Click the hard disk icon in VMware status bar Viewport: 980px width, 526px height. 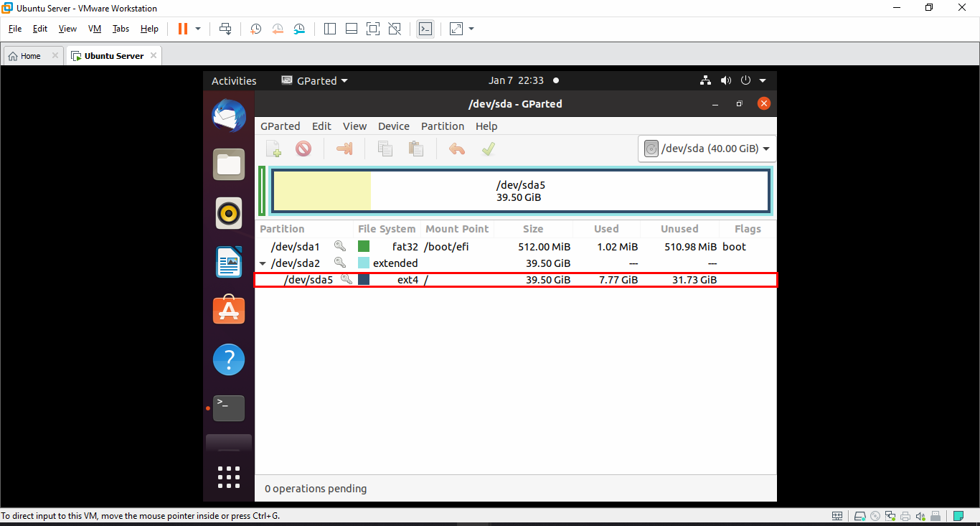point(859,516)
